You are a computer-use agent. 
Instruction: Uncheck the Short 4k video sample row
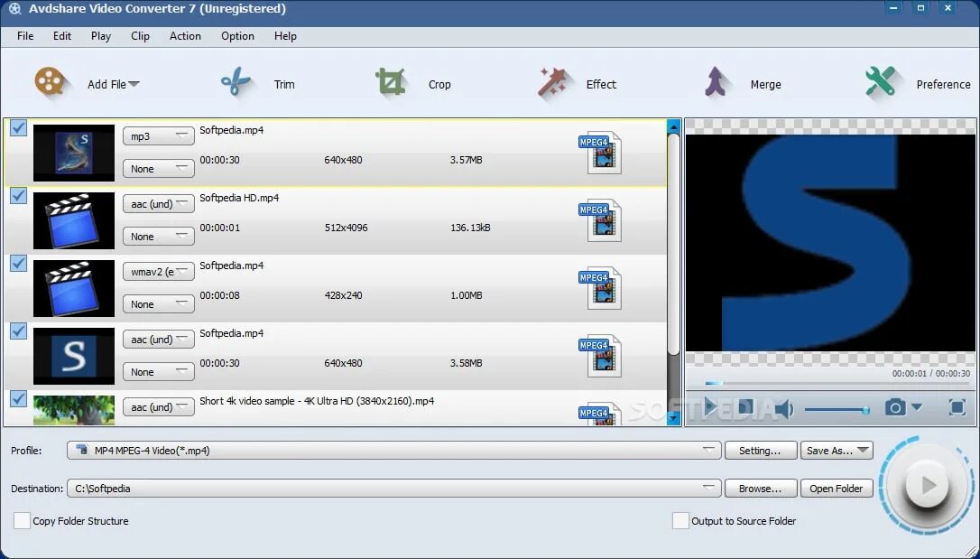(19, 398)
